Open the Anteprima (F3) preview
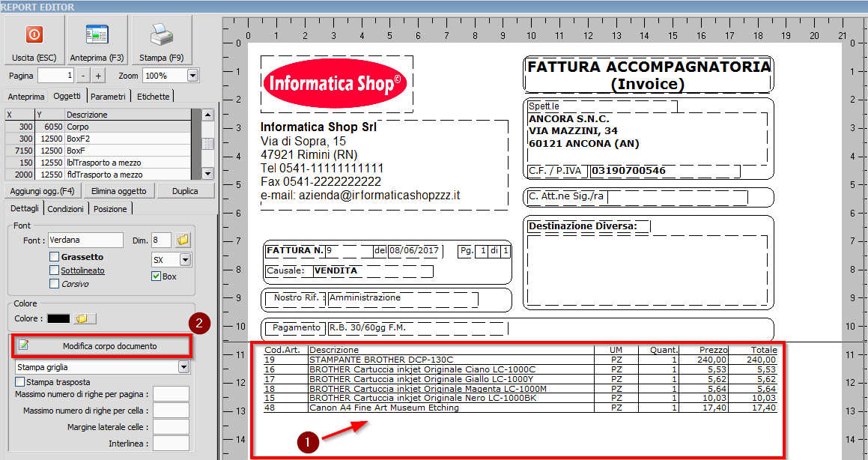 [97, 40]
